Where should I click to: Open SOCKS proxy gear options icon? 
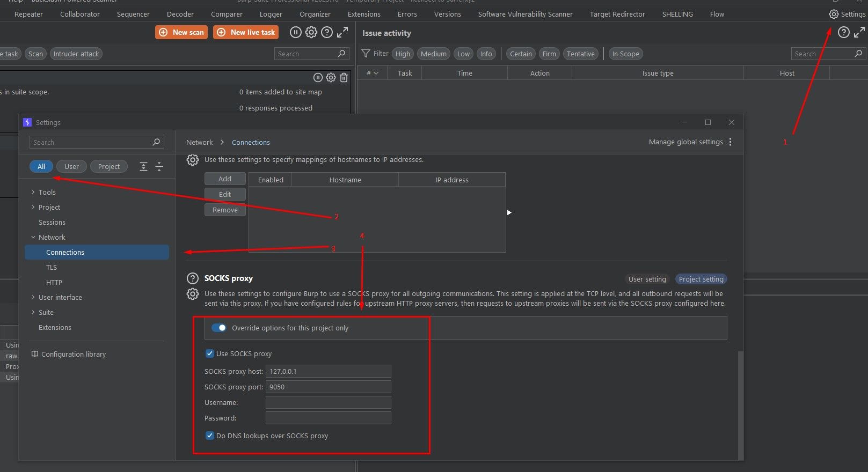[192, 294]
